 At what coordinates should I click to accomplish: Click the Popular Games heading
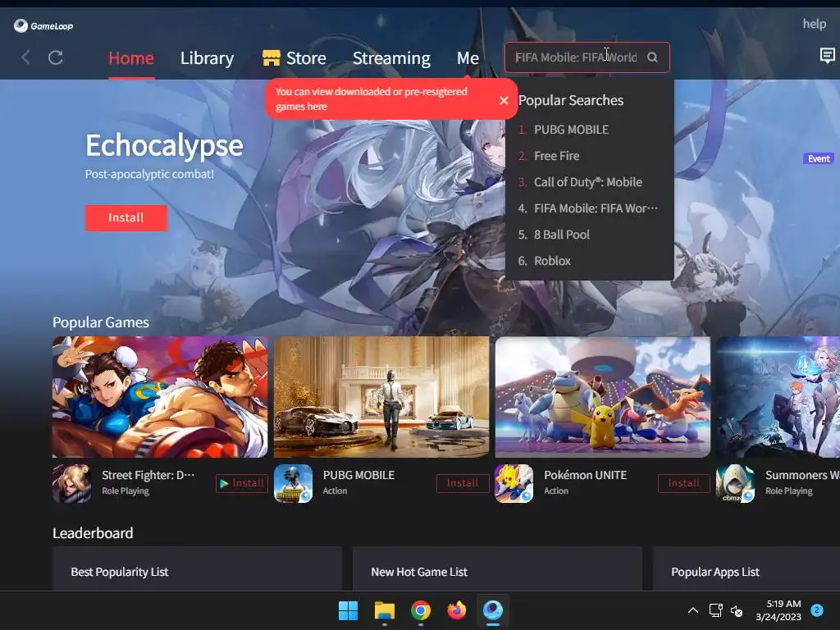(101, 322)
